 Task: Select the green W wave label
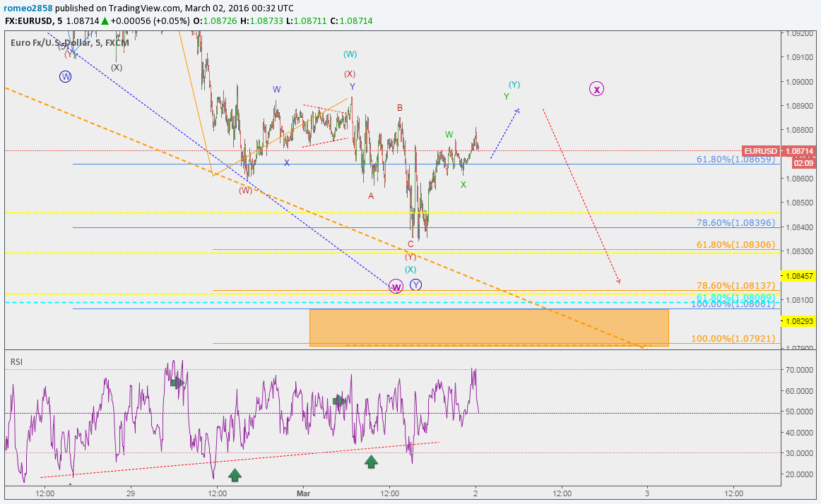point(449,135)
